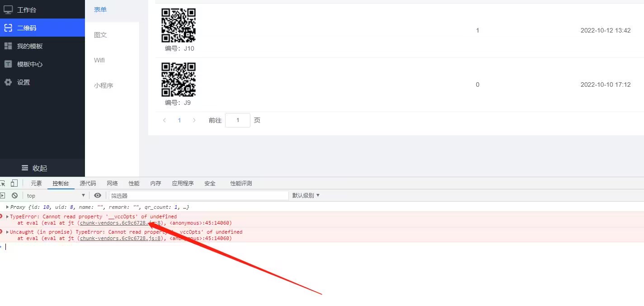Image resolution: width=644 pixels, height=306 pixels.
Task: Expand the first TypeError entry
Action: 7,217
